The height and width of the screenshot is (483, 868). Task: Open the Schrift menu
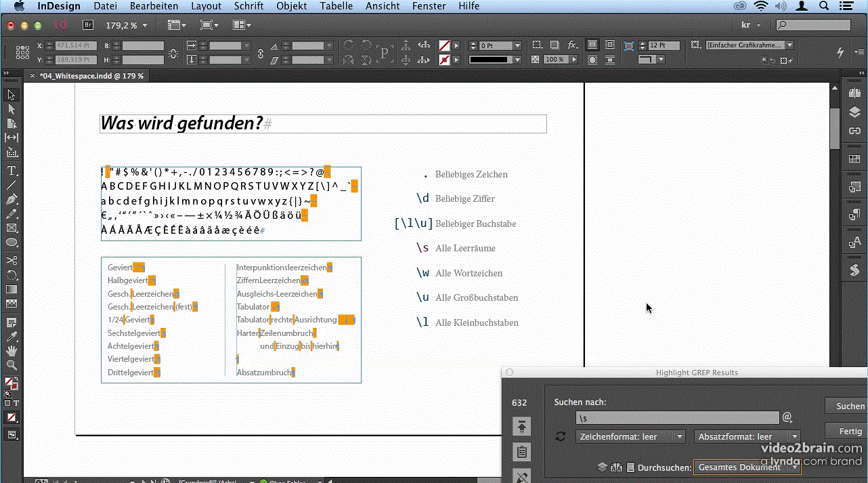pyautogui.click(x=249, y=6)
